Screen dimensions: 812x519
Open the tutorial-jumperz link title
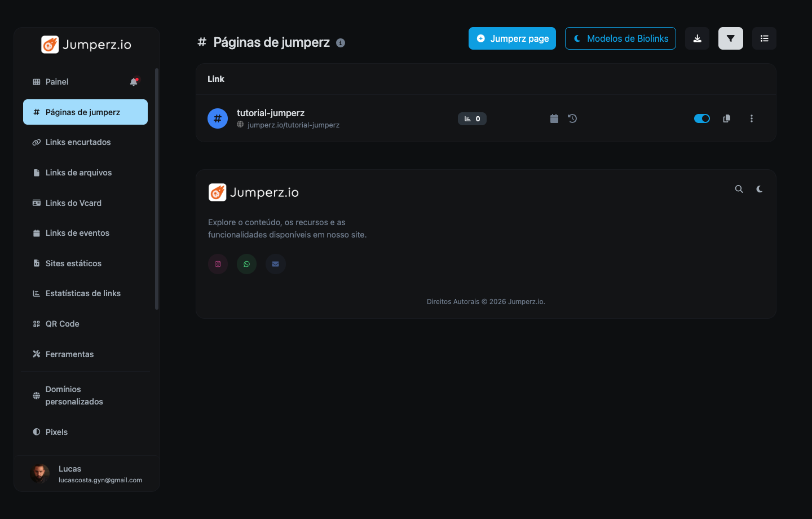(271, 113)
